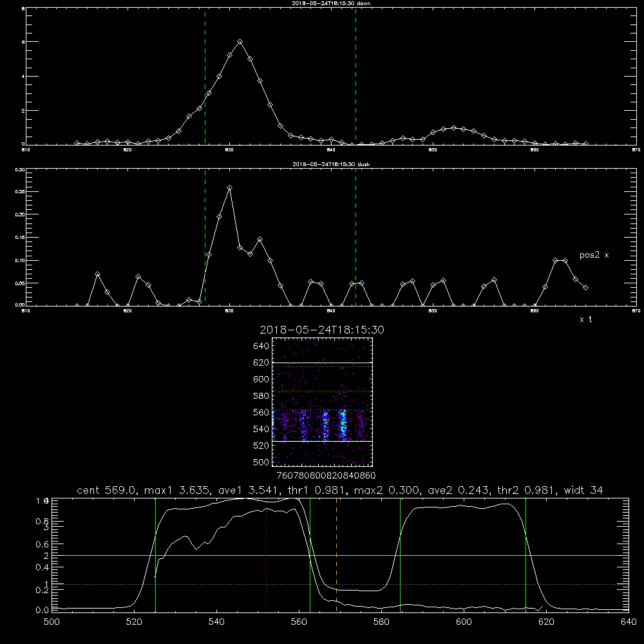Click the bottom plot x-axis label '500'
Screen dimensions: 644x644
(52, 622)
